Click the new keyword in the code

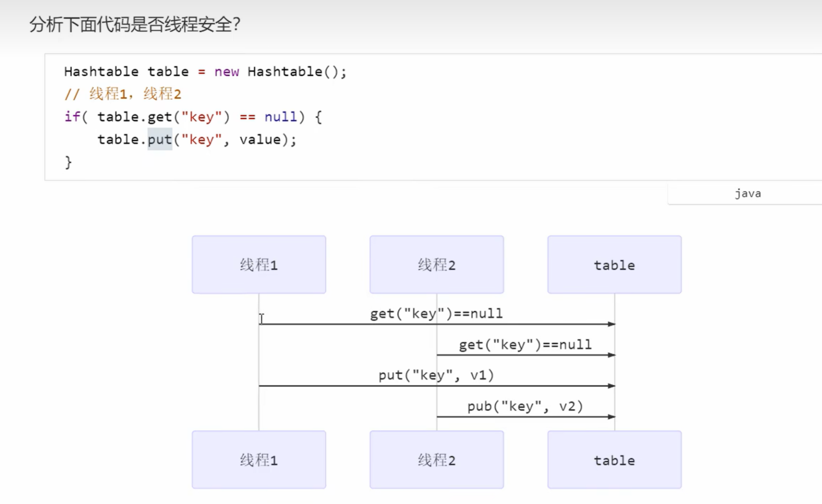point(226,72)
